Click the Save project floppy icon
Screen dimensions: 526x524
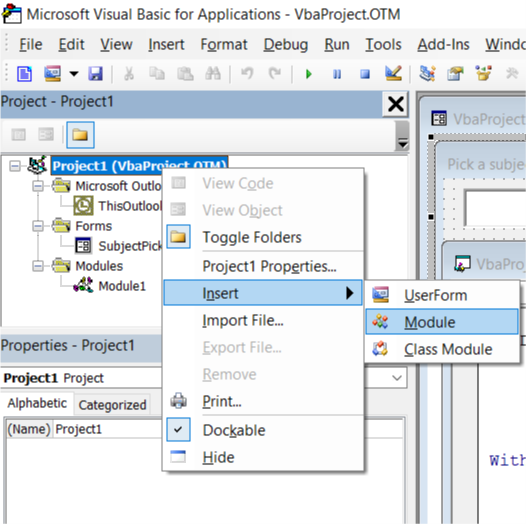click(x=96, y=74)
